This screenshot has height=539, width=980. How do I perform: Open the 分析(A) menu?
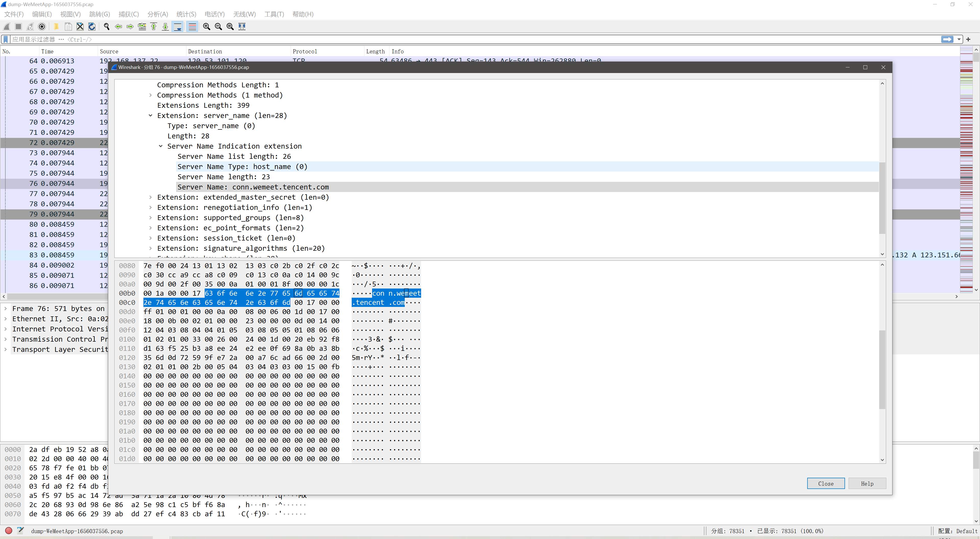click(x=157, y=14)
